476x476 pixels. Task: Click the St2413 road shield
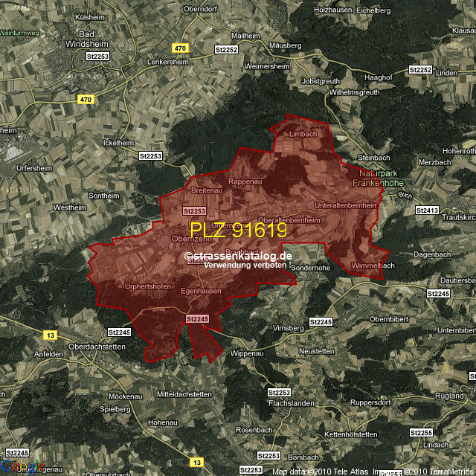coord(427,210)
